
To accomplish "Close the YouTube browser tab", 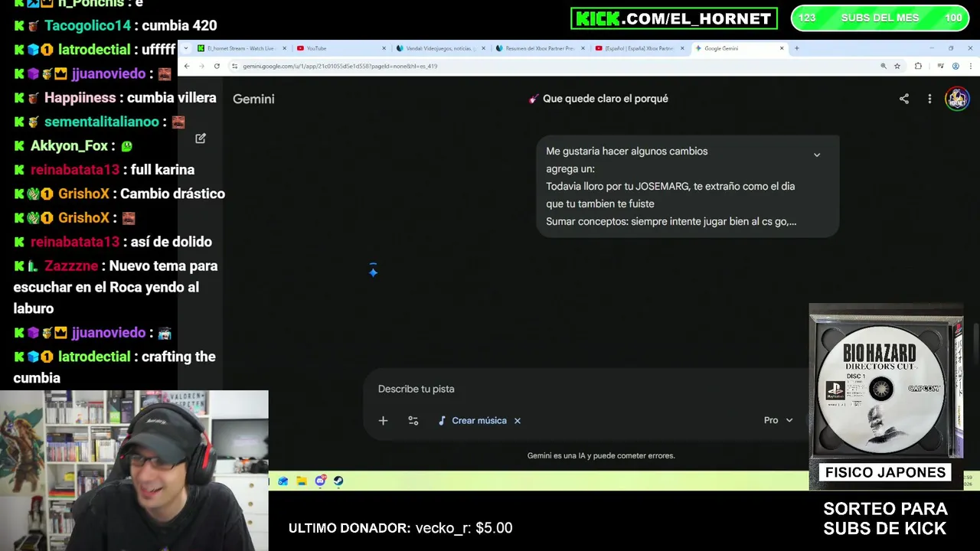I will point(384,48).
